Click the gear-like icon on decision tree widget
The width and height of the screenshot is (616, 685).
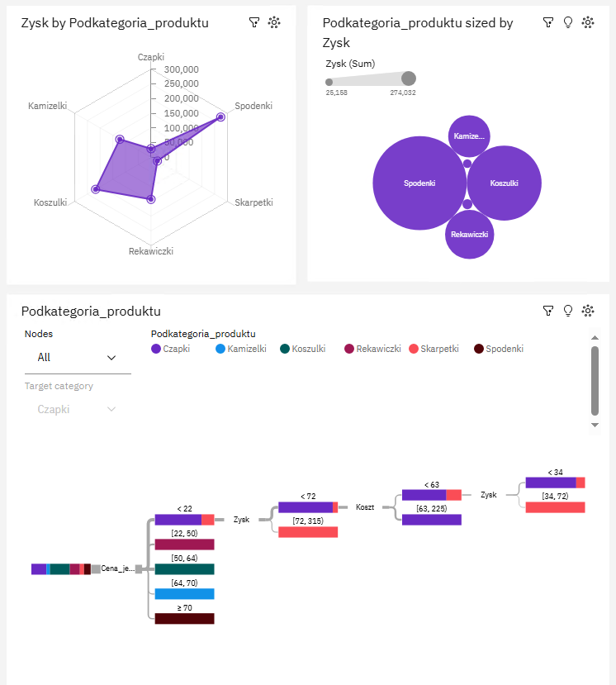click(x=588, y=311)
